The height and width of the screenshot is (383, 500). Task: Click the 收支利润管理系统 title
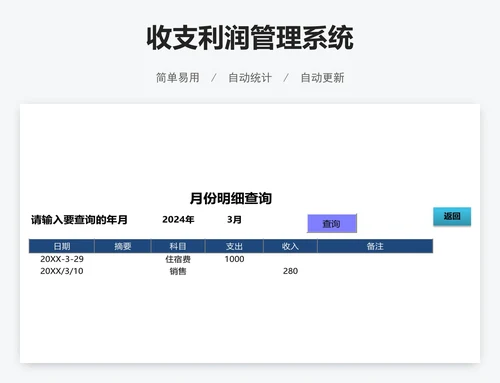250,37
